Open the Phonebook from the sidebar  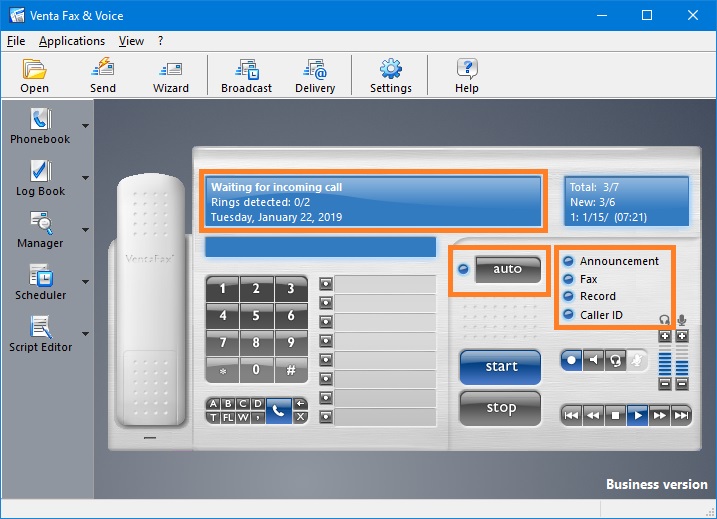pos(40,126)
